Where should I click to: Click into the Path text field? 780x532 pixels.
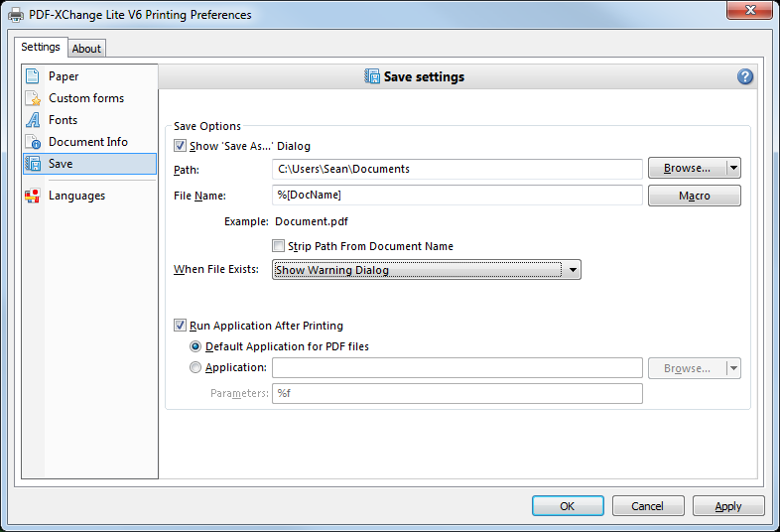[457, 169]
